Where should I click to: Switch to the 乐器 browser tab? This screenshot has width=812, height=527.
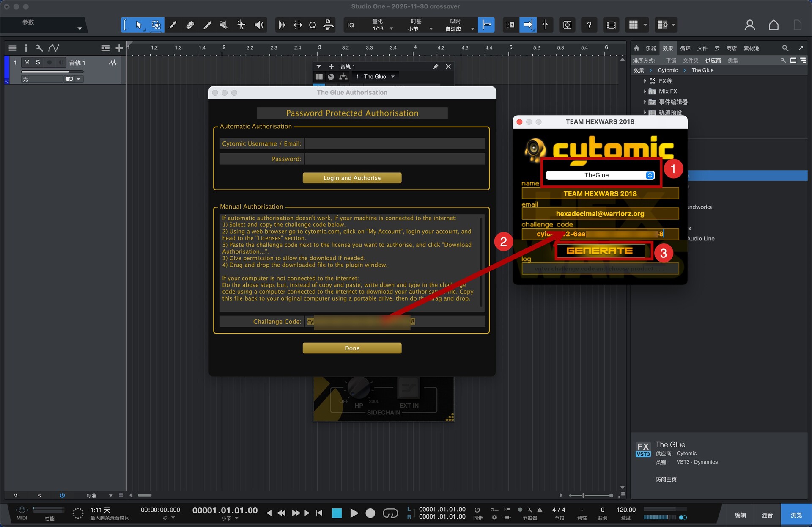tap(650, 48)
